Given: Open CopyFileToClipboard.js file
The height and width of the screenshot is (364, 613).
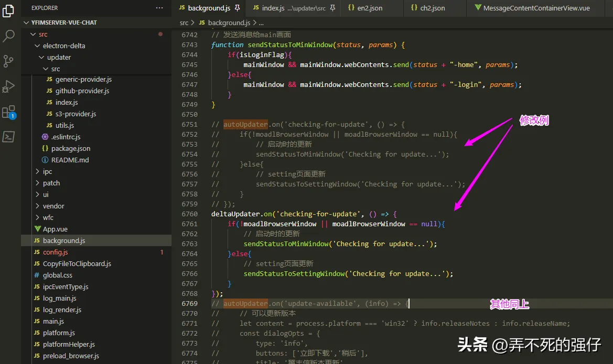Looking at the screenshot, I should 96,263.
